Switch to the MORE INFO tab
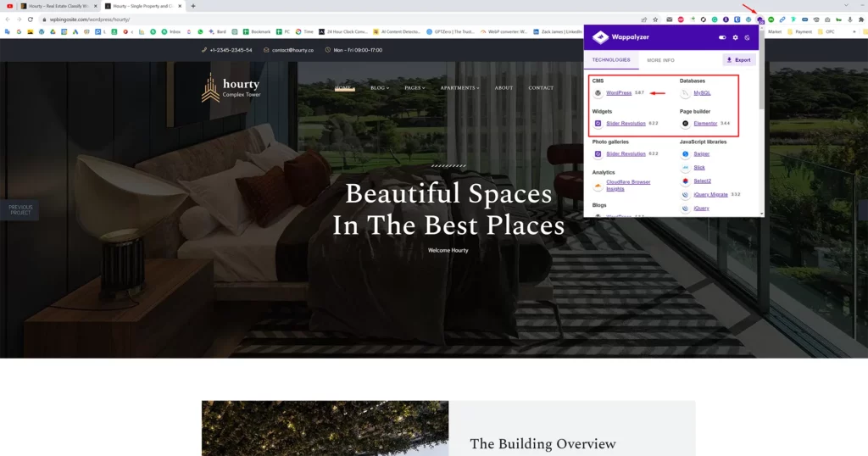 tap(660, 60)
